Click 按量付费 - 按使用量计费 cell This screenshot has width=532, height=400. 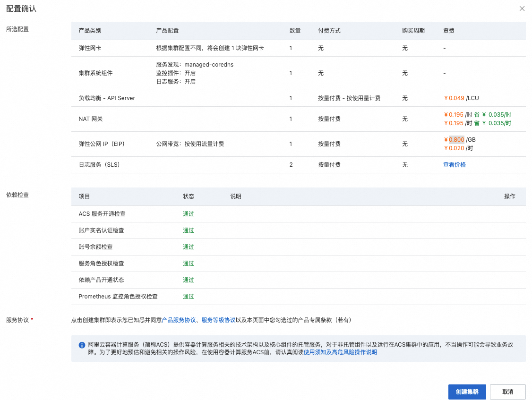(349, 98)
